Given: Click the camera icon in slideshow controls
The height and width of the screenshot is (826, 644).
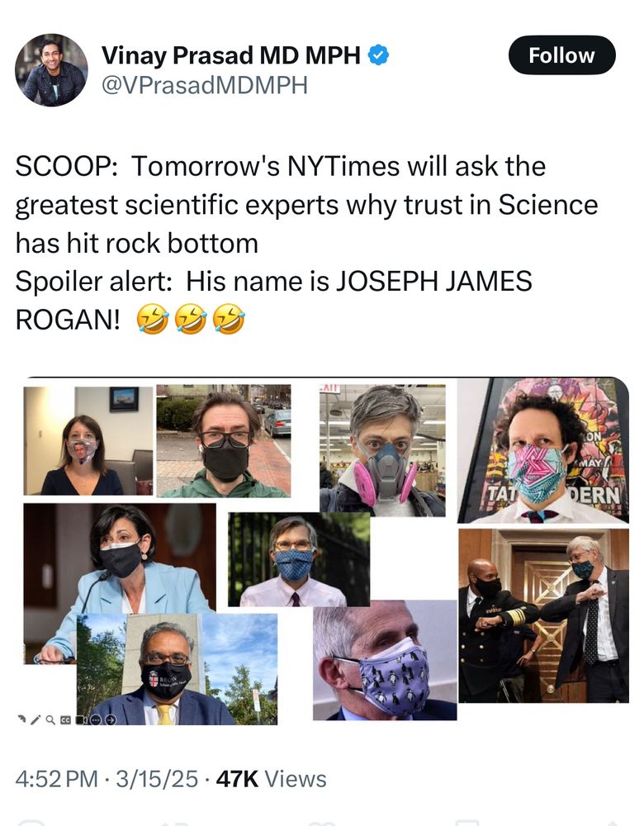Looking at the screenshot, I should pyautogui.click(x=81, y=719).
